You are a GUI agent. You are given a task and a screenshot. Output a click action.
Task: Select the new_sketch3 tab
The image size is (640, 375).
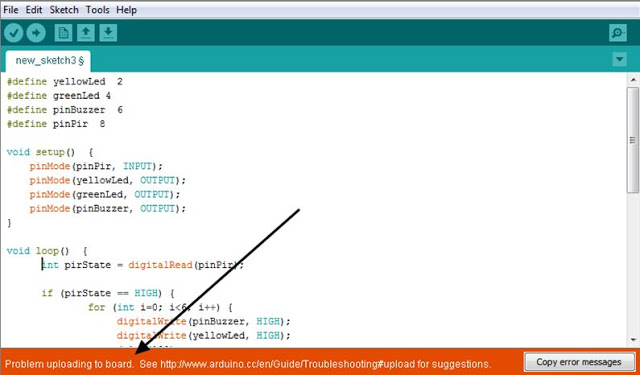[48, 61]
